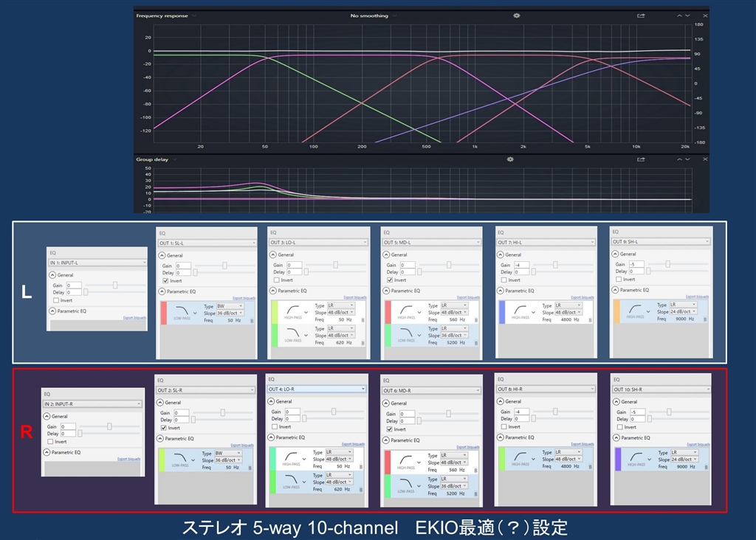Open the Group delay graph type dropdown

pos(157,159)
